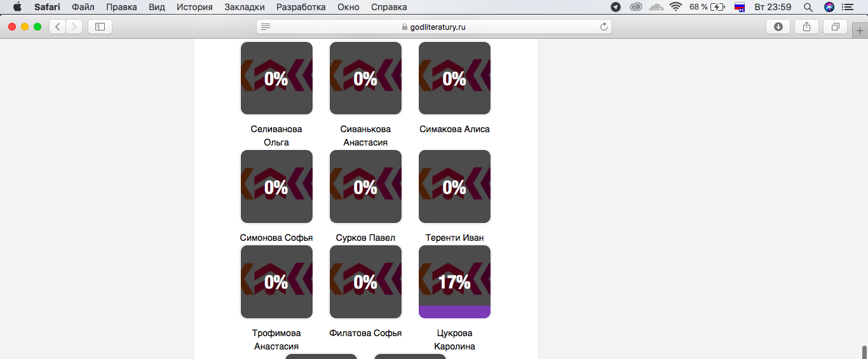Click the name Селиванова Ольга
The height and width of the screenshot is (359, 868).
[x=276, y=136]
